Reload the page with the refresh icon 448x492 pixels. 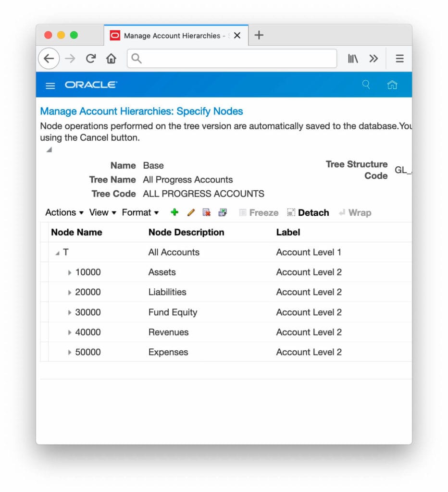pos(90,58)
